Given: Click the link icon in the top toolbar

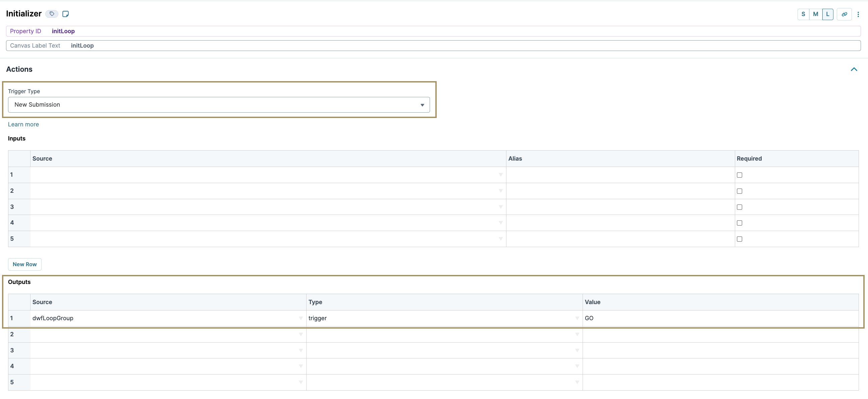Looking at the screenshot, I should (845, 14).
